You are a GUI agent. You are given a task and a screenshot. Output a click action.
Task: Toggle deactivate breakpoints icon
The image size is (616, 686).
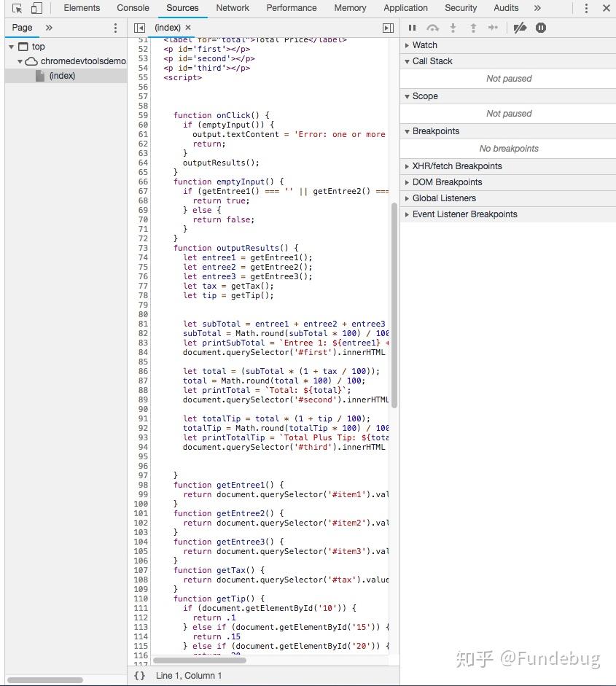520,28
